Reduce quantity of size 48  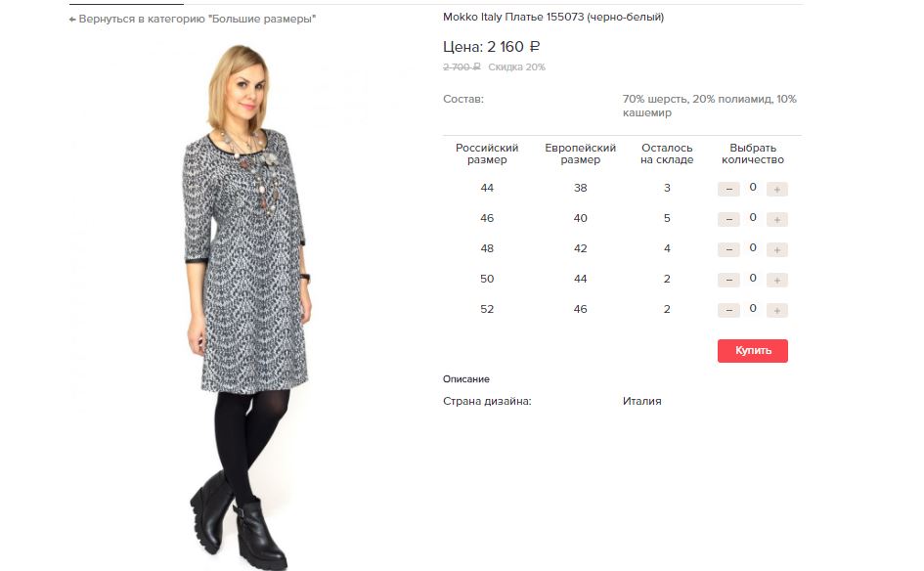coord(728,250)
